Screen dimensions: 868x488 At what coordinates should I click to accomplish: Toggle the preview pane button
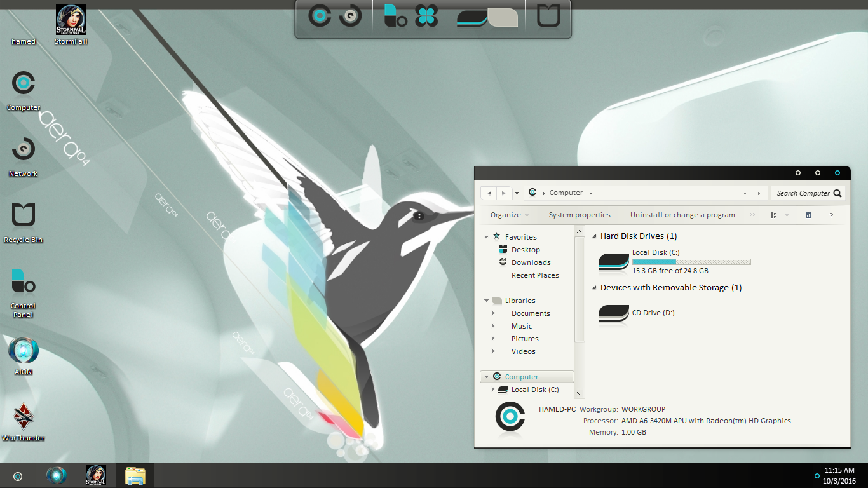pos(808,215)
